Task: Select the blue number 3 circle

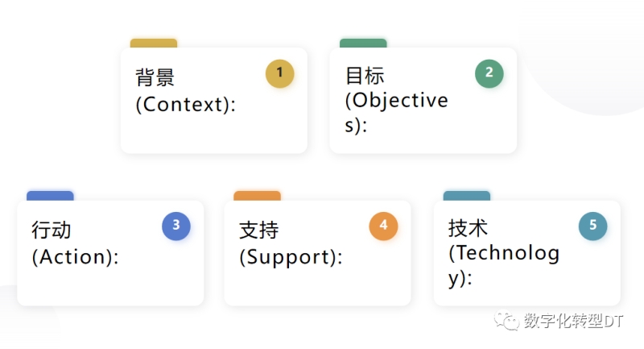Action: click(176, 226)
